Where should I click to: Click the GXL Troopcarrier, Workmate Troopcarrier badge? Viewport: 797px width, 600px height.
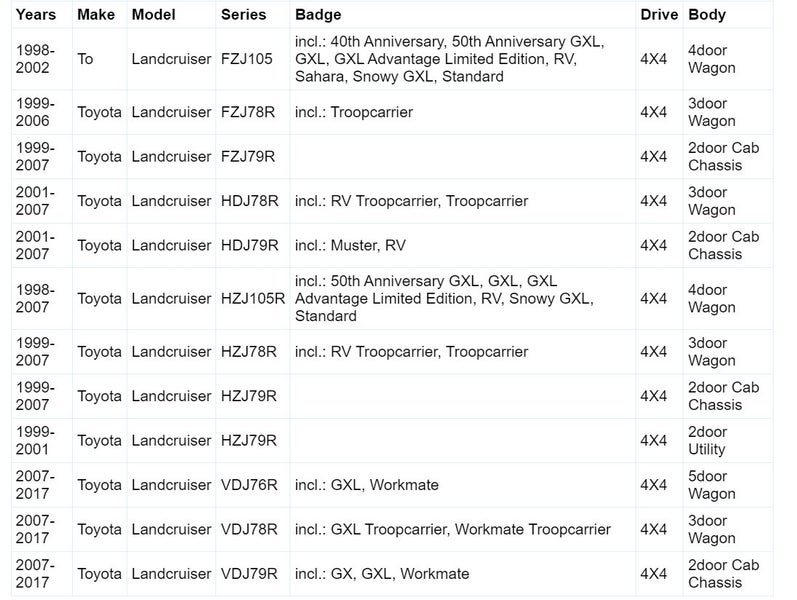point(453,529)
